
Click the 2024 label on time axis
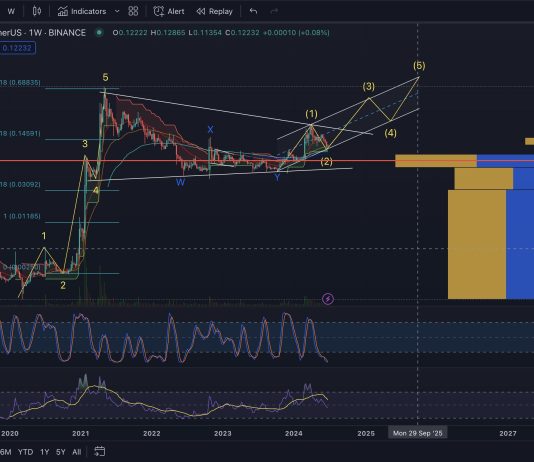(x=294, y=433)
